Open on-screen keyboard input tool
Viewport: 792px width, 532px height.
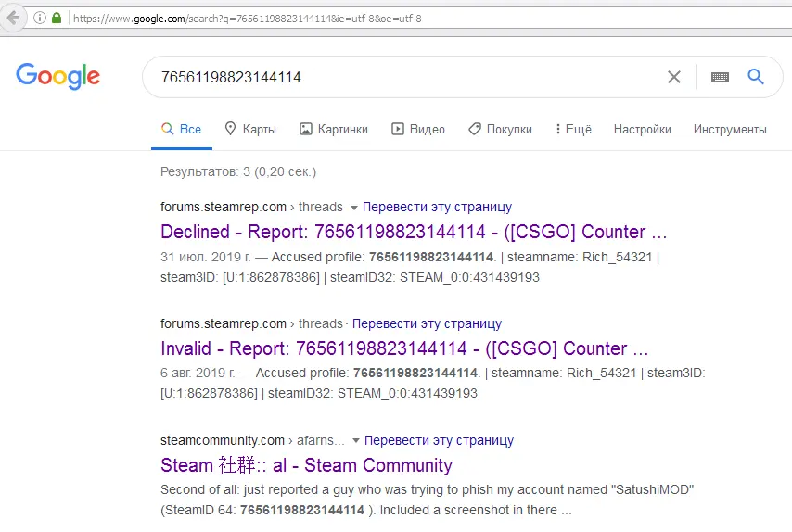click(720, 77)
